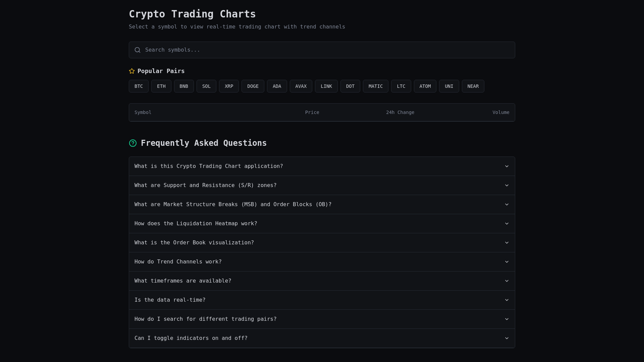The width and height of the screenshot is (644, 362).
Task: Pick the XRP pair button
Action: click(x=229, y=86)
